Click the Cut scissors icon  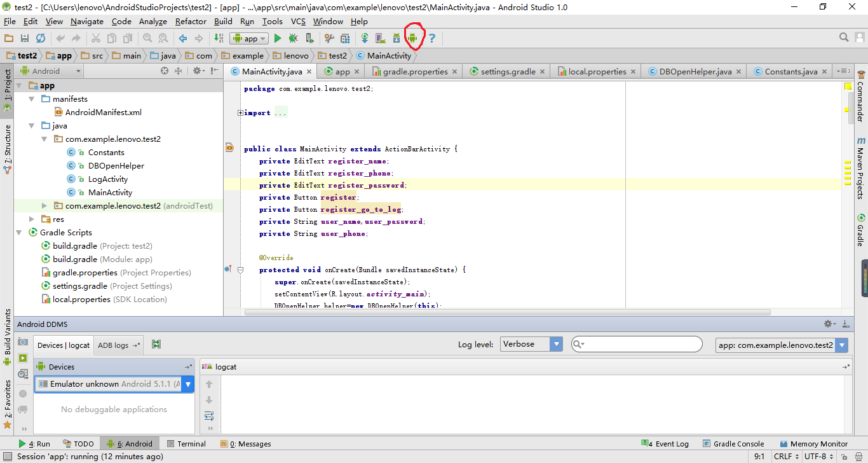(x=96, y=38)
